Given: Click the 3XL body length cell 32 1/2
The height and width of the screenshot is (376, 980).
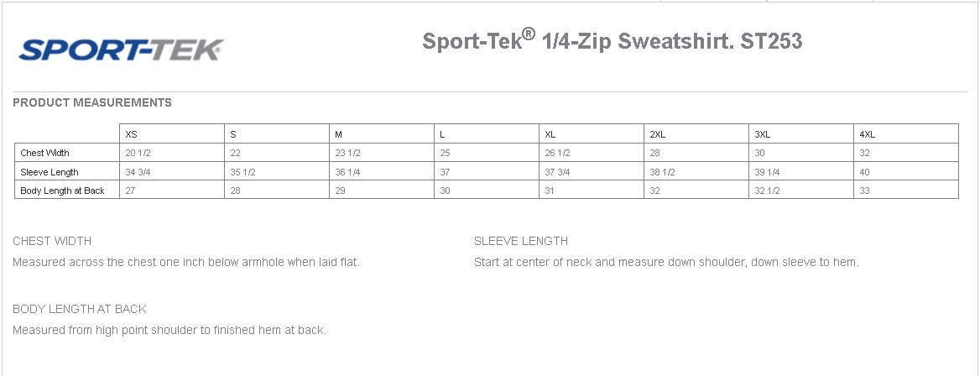Looking at the screenshot, I should click(x=767, y=191).
